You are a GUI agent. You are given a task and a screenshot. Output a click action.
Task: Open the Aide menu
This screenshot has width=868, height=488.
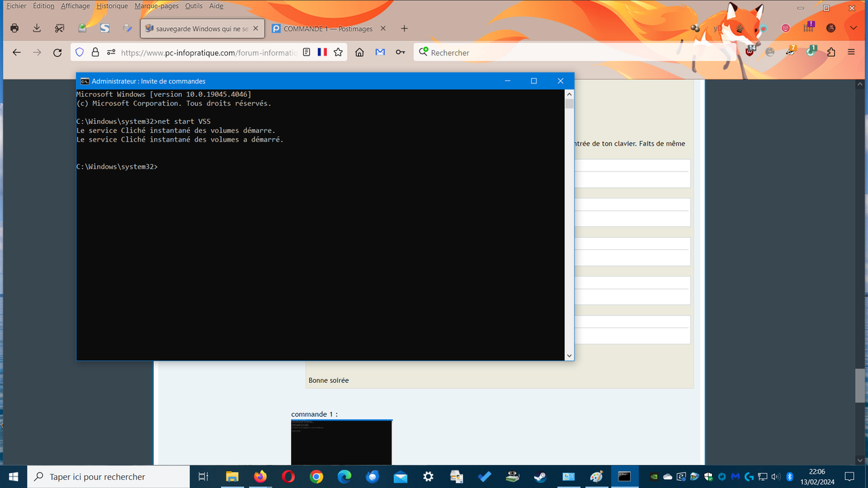pyautogui.click(x=216, y=5)
